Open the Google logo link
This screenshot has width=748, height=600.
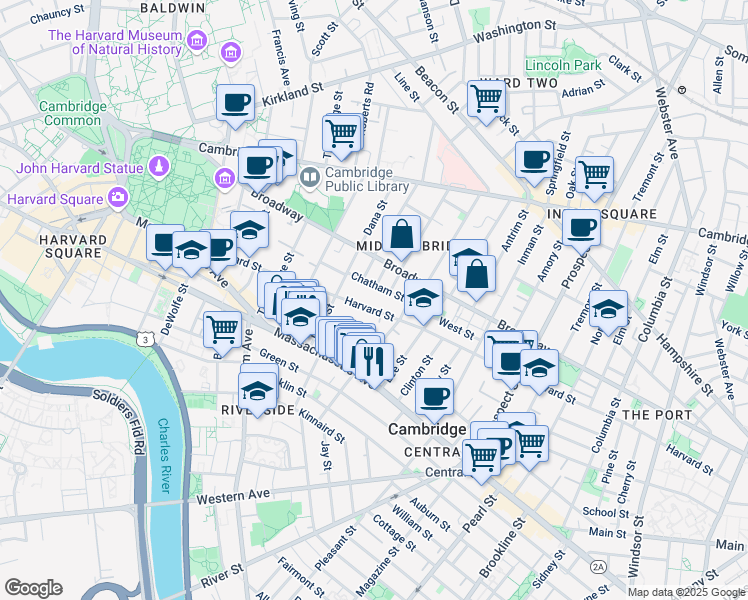tap(33, 588)
